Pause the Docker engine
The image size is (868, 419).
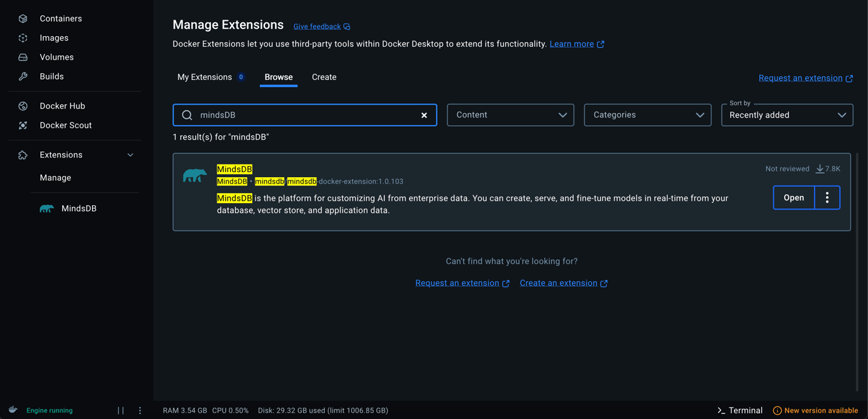click(121, 411)
